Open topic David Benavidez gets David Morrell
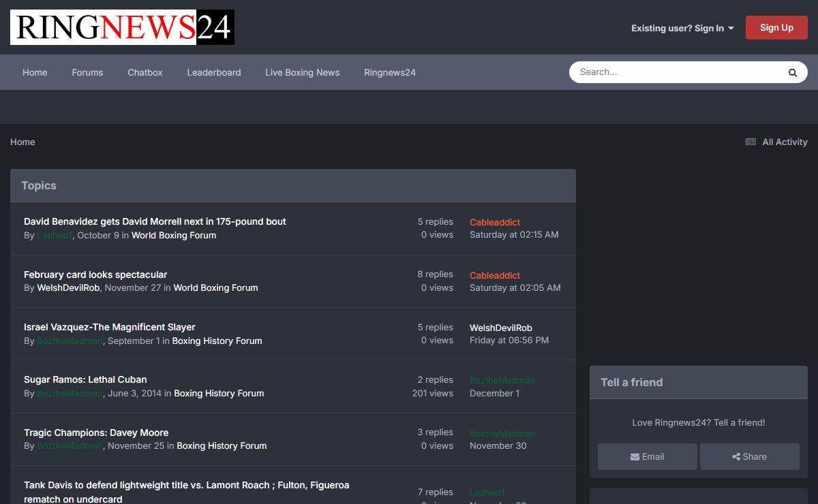The image size is (818, 504). (155, 221)
